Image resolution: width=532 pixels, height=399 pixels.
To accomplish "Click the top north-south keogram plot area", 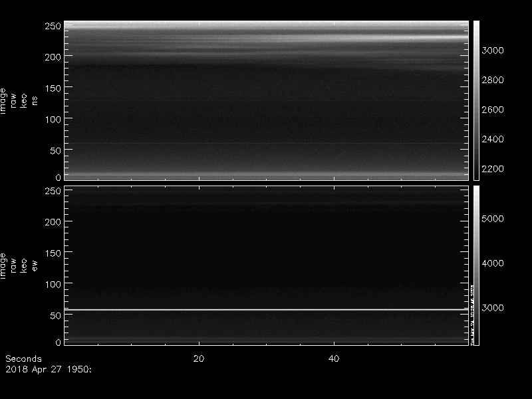I will [x=266, y=100].
